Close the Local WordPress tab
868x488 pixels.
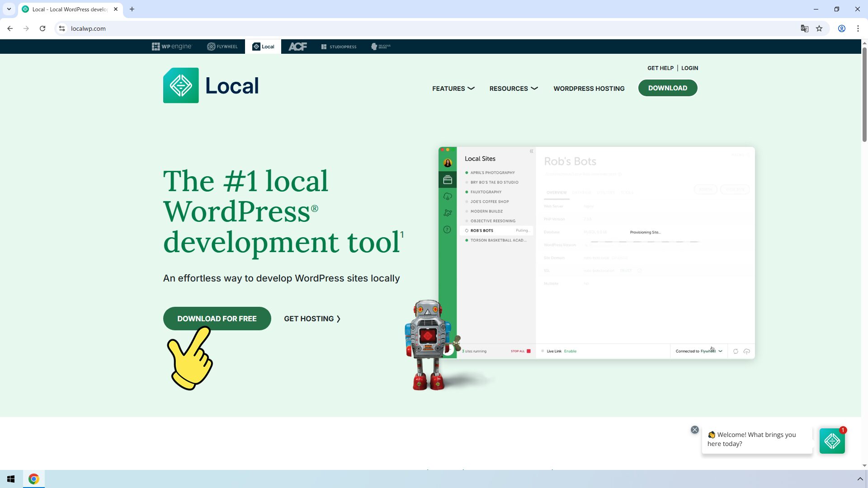point(116,9)
